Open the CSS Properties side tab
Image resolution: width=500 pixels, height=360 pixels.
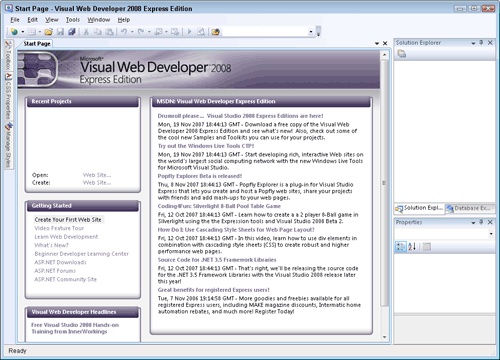(9, 97)
